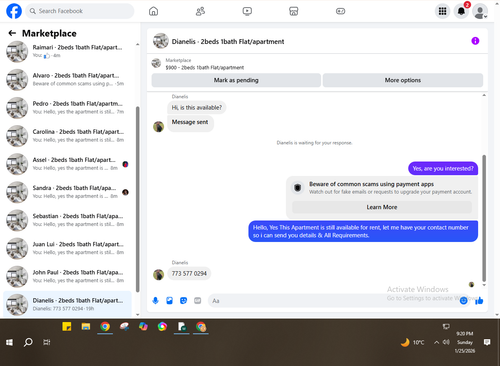
Task: Switch to first Chrome taskbar window
Action: pyautogui.click(x=105, y=327)
